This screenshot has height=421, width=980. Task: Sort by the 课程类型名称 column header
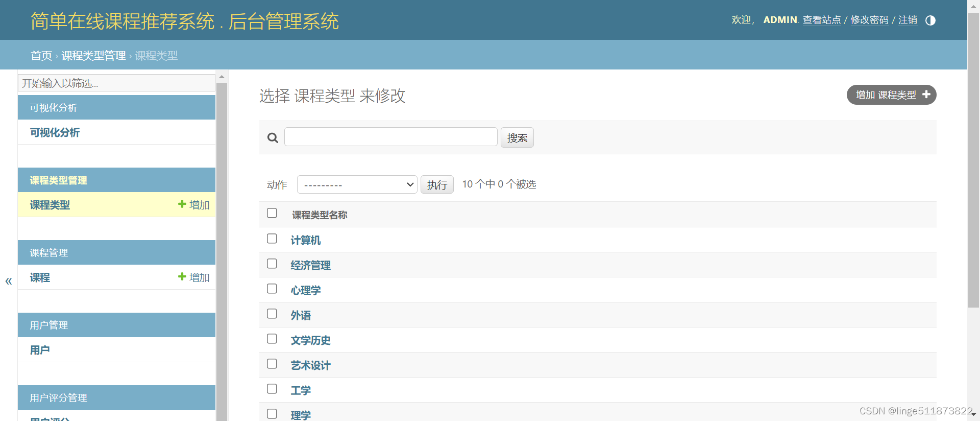(x=320, y=215)
